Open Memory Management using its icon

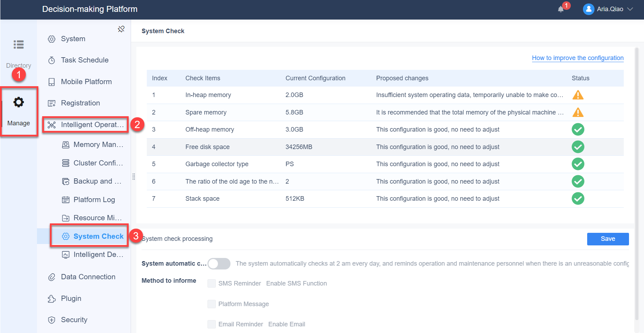click(66, 144)
